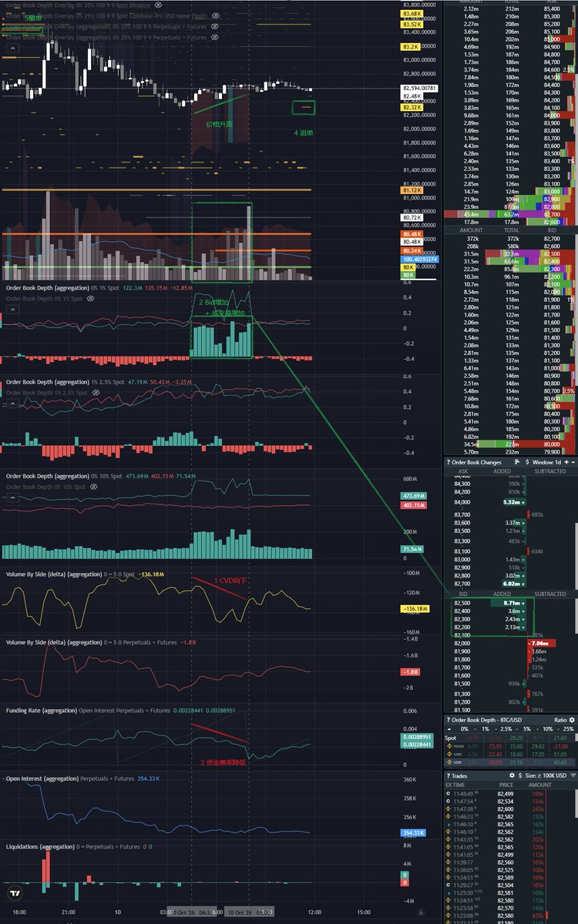
Task: Select 82,000 bid row with 7.06m subtracted
Action: 510,643
